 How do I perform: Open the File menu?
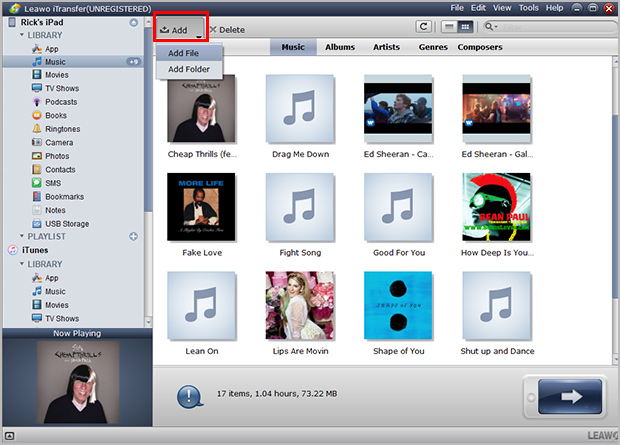[x=457, y=8]
